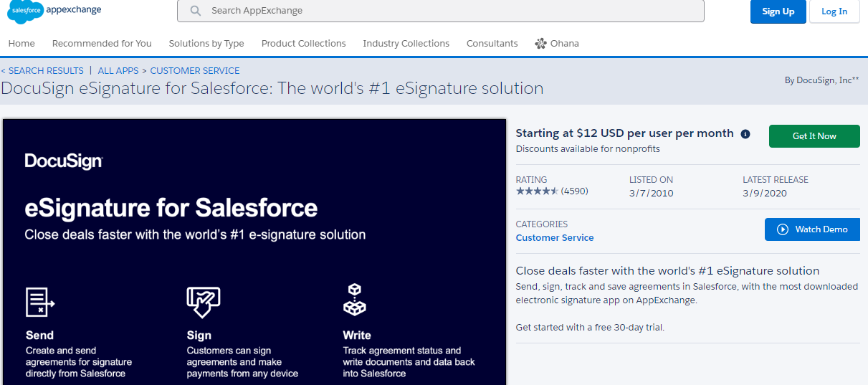Viewport: 868px width, 385px height.
Task: Click the review count (4590)
Action: click(x=575, y=191)
